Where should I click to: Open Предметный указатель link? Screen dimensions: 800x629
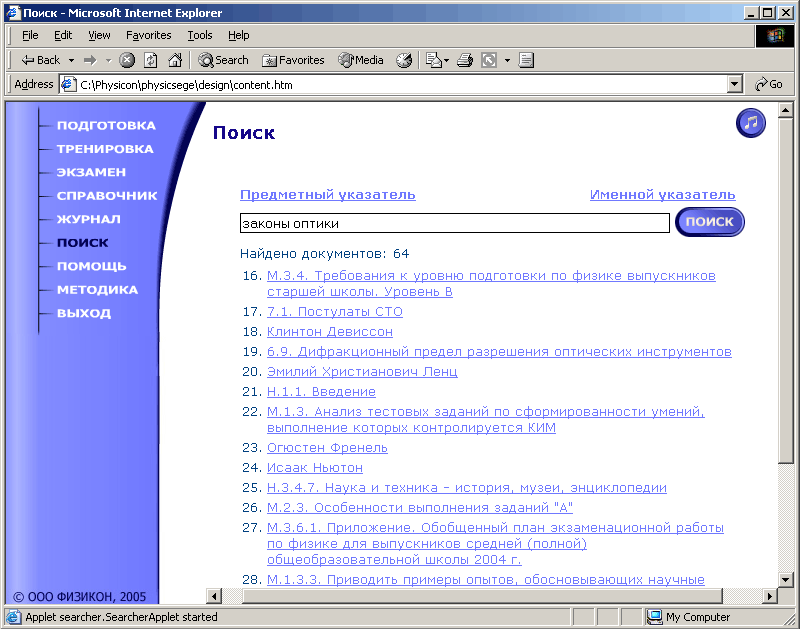point(328,195)
